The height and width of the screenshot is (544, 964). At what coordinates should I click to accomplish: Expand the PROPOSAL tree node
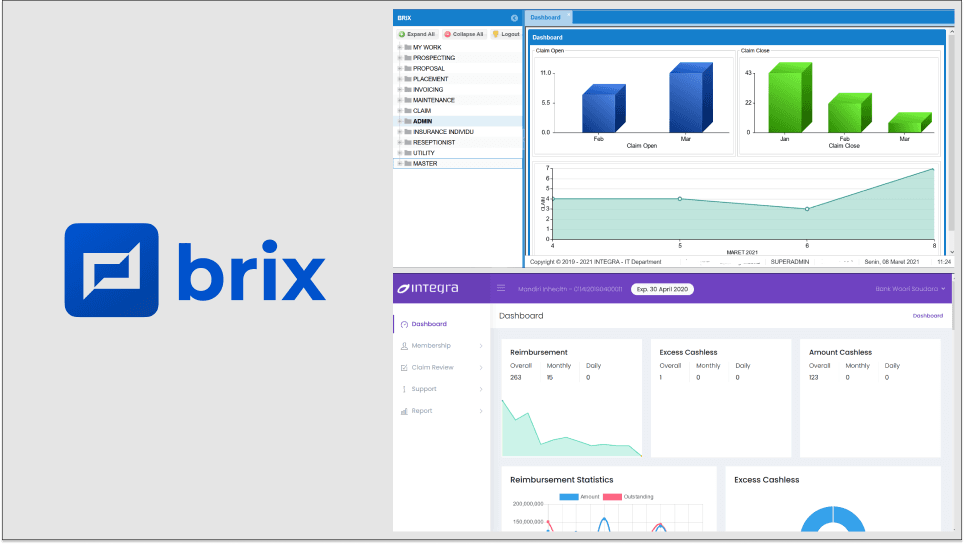(x=400, y=68)
